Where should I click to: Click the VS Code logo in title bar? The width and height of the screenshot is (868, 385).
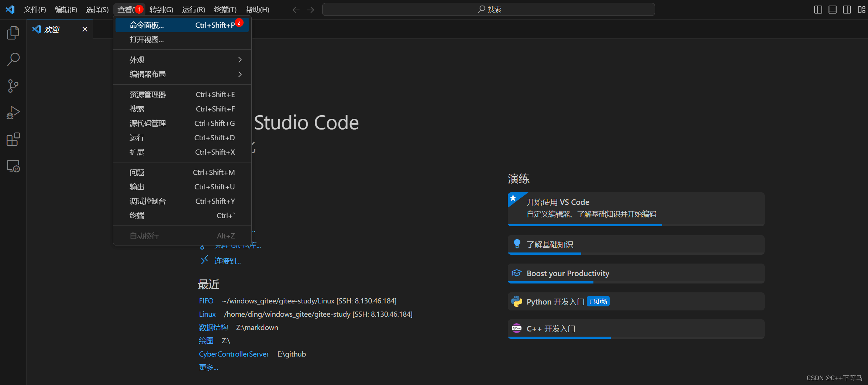(10, 10)
